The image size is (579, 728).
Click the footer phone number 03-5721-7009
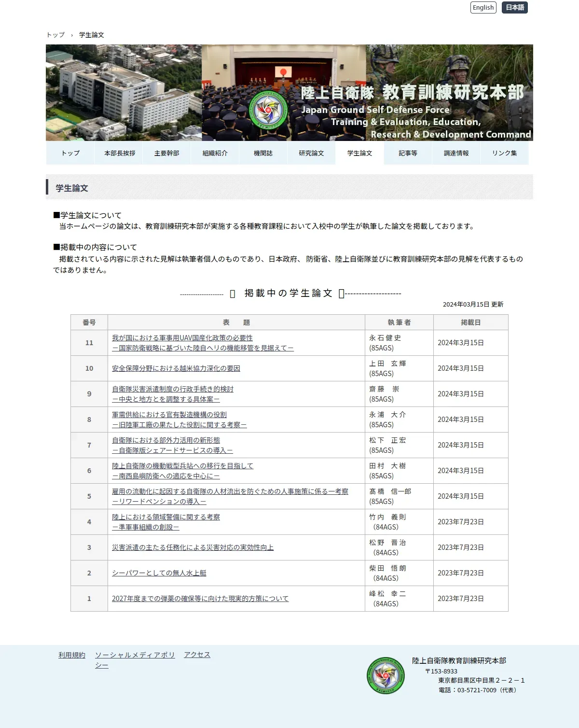pos(477,690)
